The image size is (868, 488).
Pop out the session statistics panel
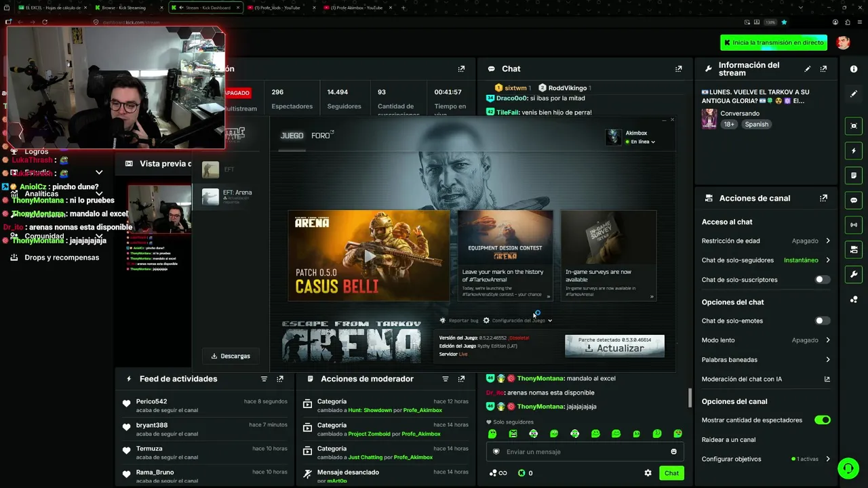click(x=461, y=68)
